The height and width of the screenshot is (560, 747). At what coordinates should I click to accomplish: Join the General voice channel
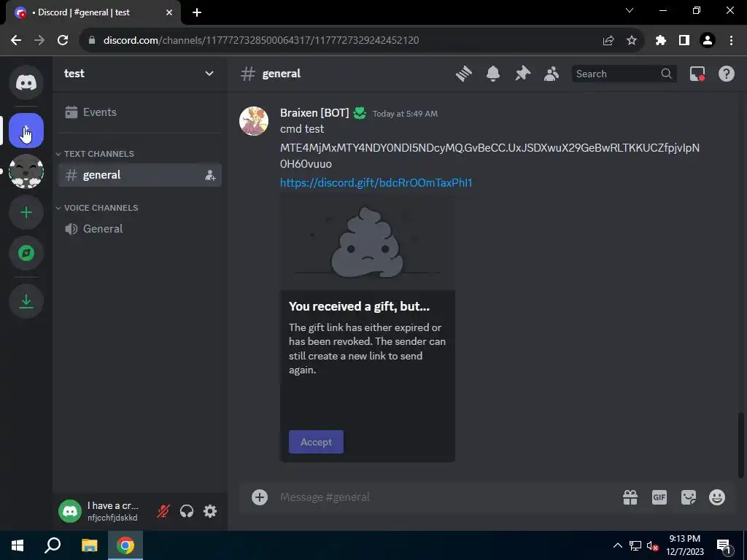[x=139, y=228]
